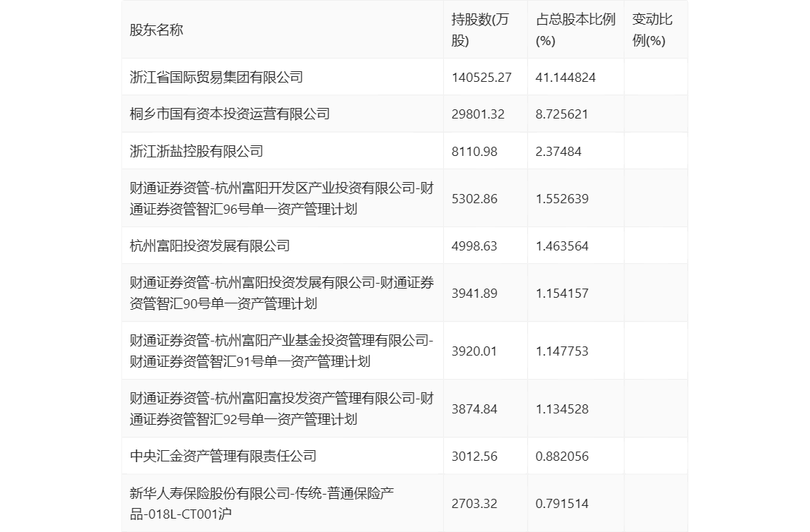Click the 持股数(万股) column header
The height and width of the screenshot is (532, 810).
[x=480, y=30]
